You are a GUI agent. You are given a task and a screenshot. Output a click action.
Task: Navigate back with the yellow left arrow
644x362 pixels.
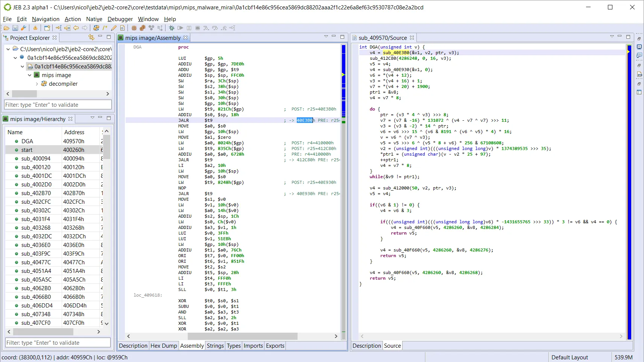point(76,27)
